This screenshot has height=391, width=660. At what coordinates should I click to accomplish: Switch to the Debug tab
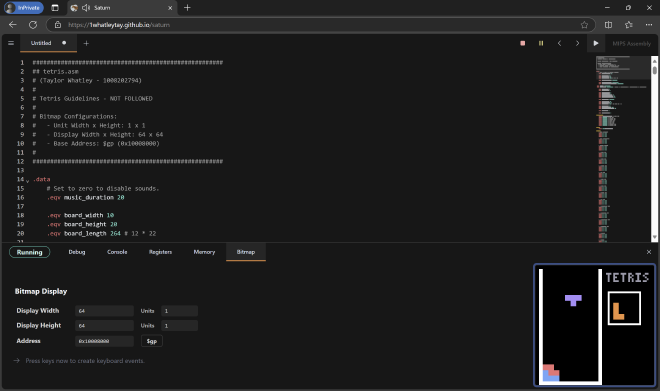coord(77,252)
